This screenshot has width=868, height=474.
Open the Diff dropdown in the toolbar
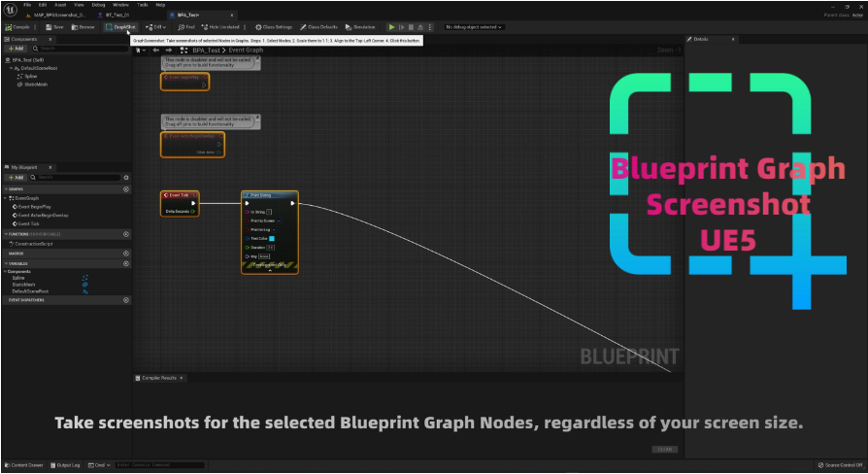click(x=155, y=27)
